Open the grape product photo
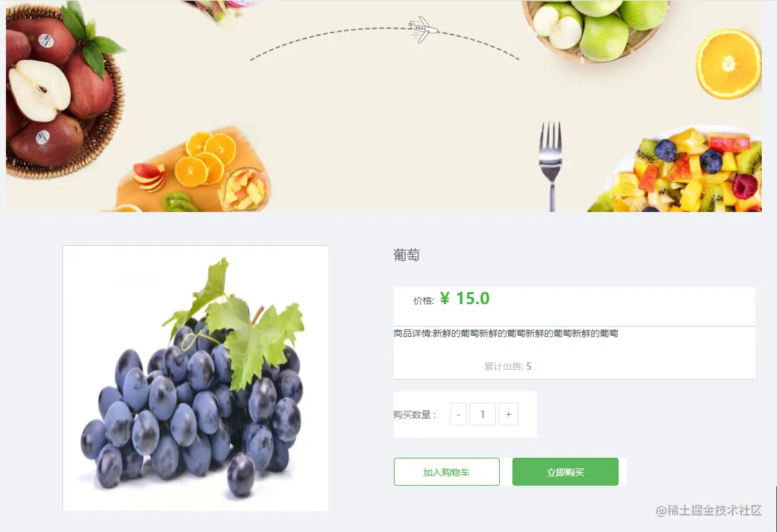 coord(195,378)
